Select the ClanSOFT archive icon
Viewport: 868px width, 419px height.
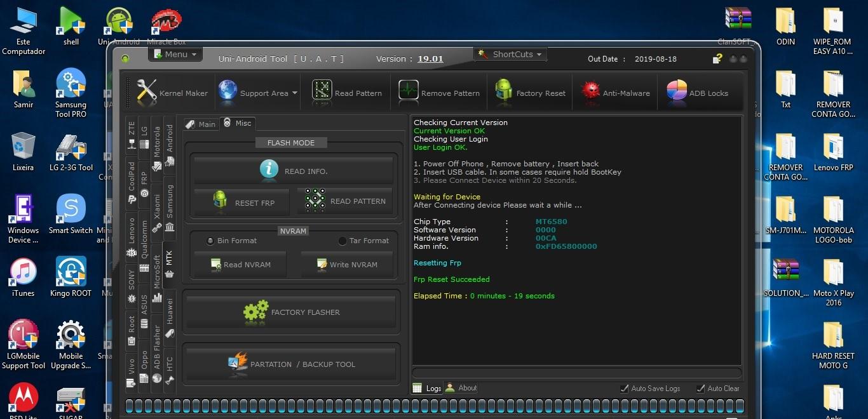click(738, 26)
